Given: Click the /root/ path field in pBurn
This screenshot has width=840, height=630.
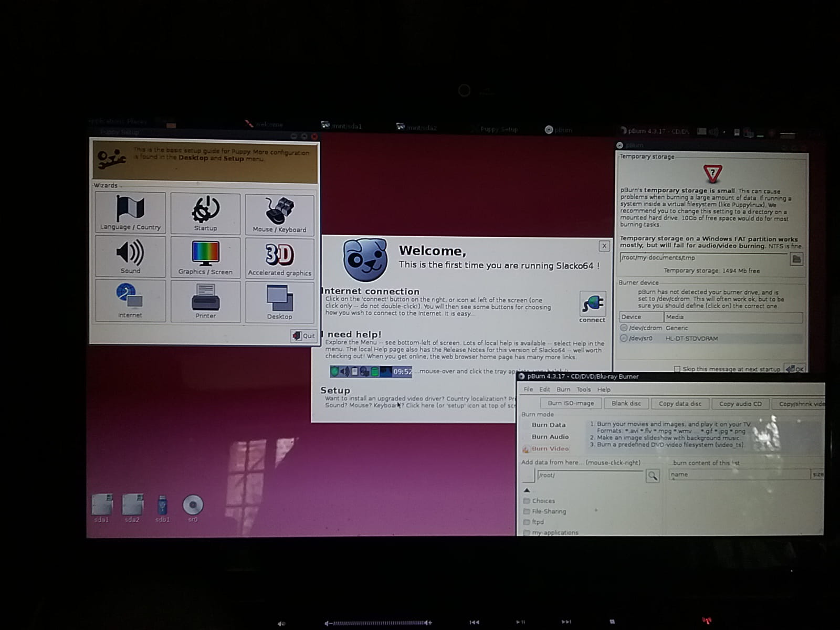Looking at the screenshot, I should 589,475.
